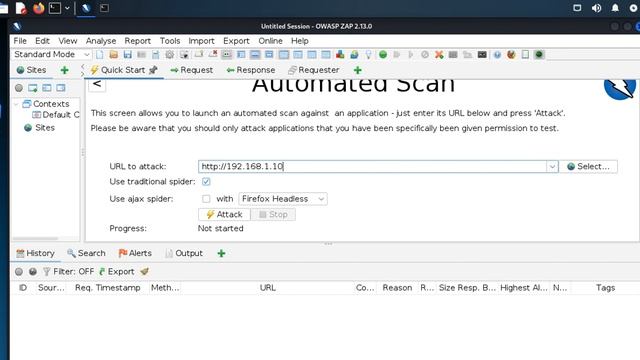Toggle in-scope gray circle in History toolbar
The image size is (640, 360).
[19, 271]
